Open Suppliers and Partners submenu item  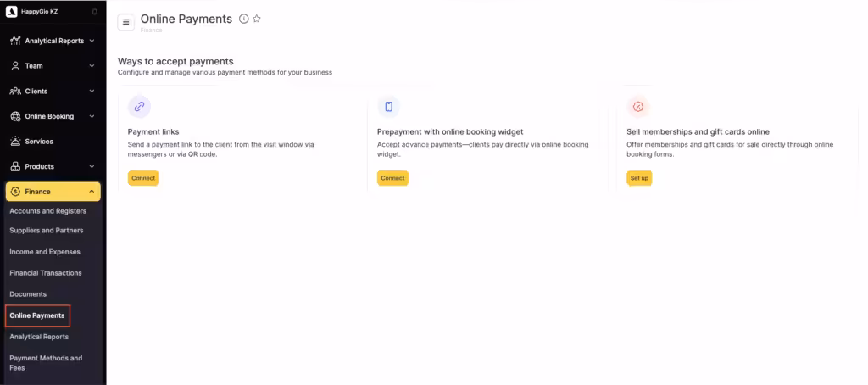47,231
